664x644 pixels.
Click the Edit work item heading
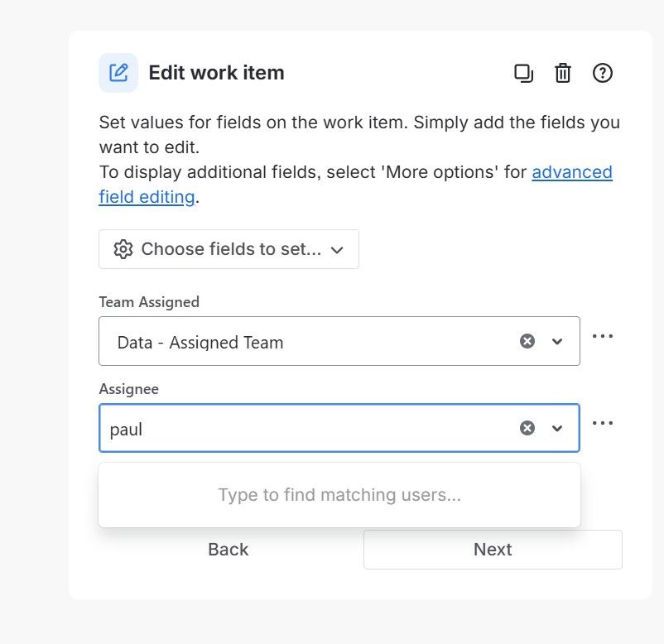tap(216, 73)
